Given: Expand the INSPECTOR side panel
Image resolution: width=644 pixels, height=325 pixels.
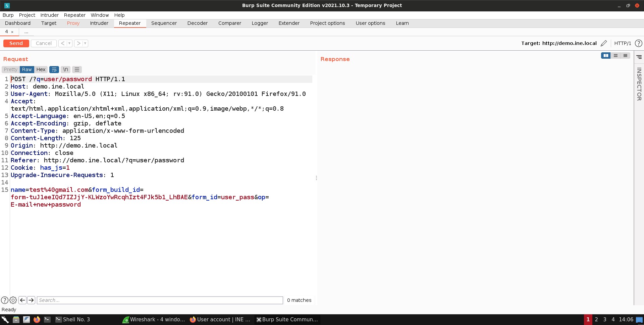Looking at the screenshot, I should pyautogui.click(x=639, y=84).
